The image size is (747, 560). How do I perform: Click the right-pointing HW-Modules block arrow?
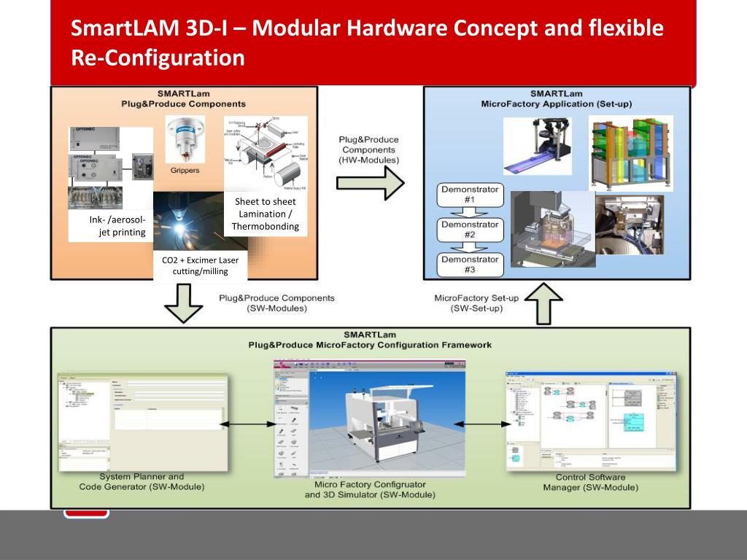[370, 183]
